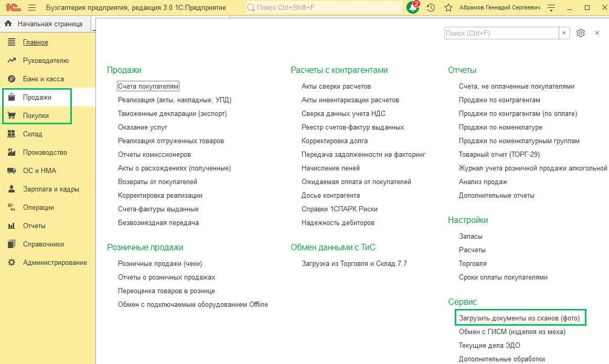The width and height of the screenshot is (609, 364).
Task: Click the Зарплата и кадры person icon
Action: (x=12, y=189)
